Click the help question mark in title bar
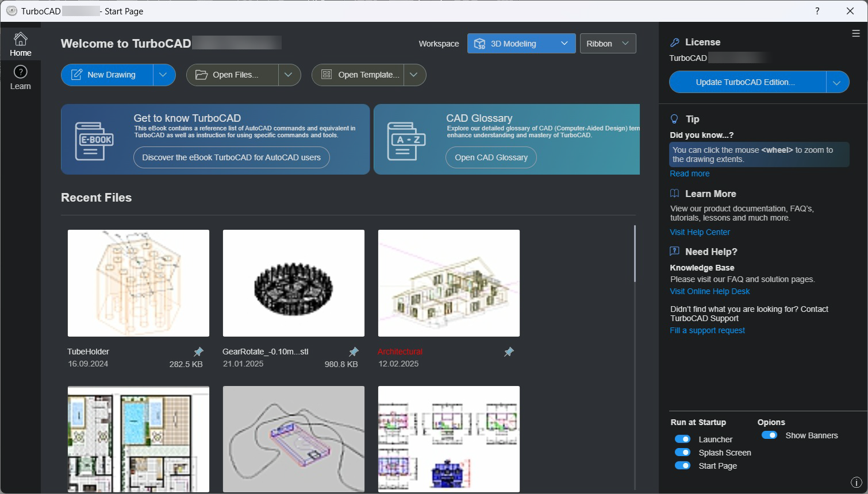868x494 pixels. coord(817,11)
